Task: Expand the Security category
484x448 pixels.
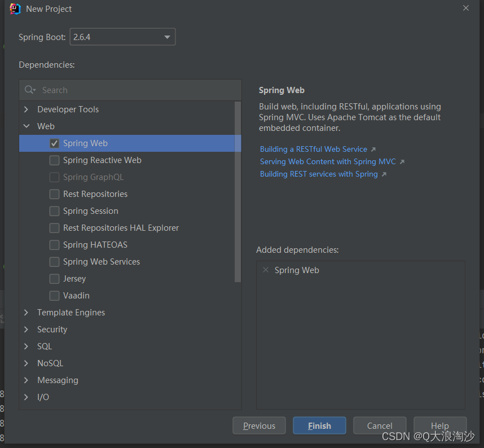Action: tap(26, 329)
